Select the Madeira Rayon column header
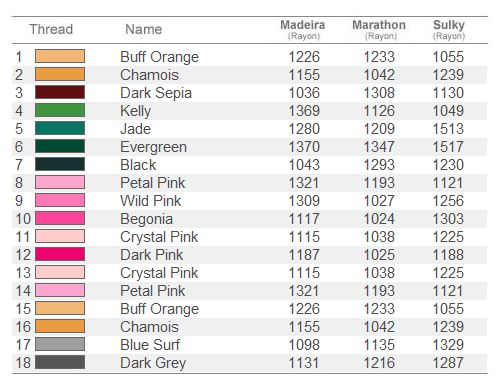This screenshot has width=500, height=384. [303, 29]
